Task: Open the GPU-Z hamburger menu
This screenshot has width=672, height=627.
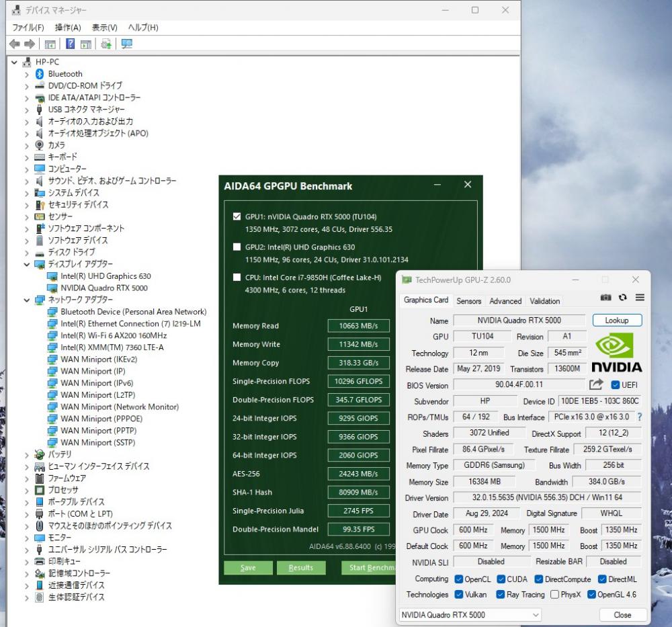Action: (640, 298)
